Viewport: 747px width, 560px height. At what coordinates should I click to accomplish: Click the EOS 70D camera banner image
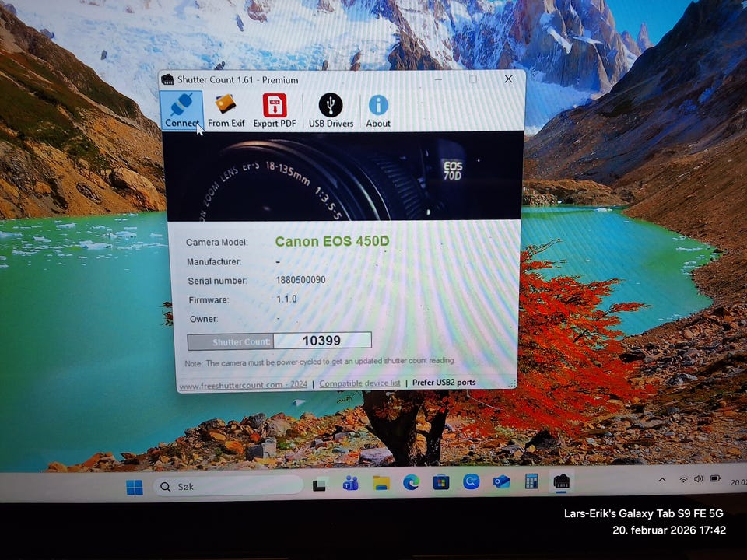342,177
